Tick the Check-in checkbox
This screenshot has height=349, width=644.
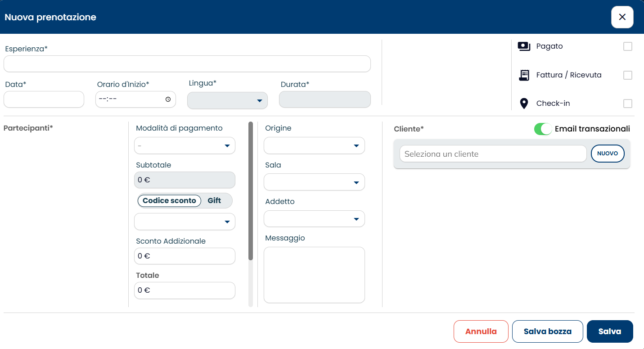coord(628,104)
